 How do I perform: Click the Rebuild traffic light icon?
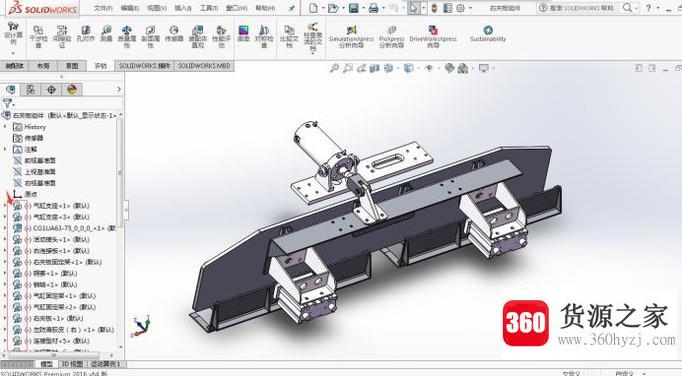click(434, 8)
